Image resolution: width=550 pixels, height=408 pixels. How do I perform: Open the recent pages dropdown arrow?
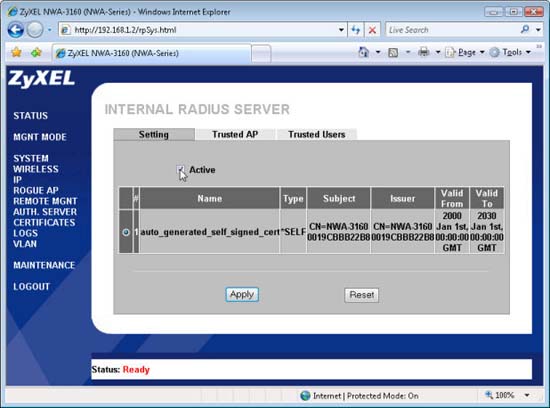tap(49, 30)
